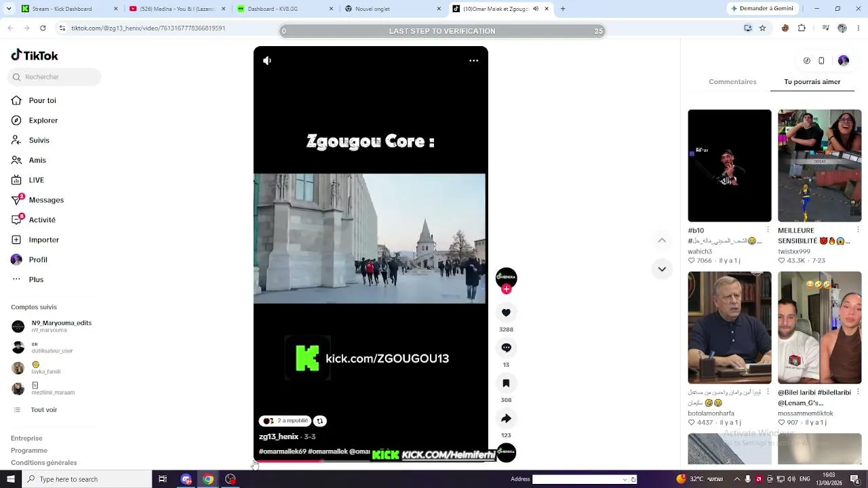Open the TikTok profile avatar menu
Screen dimensions: 868x488
point(844,61)
